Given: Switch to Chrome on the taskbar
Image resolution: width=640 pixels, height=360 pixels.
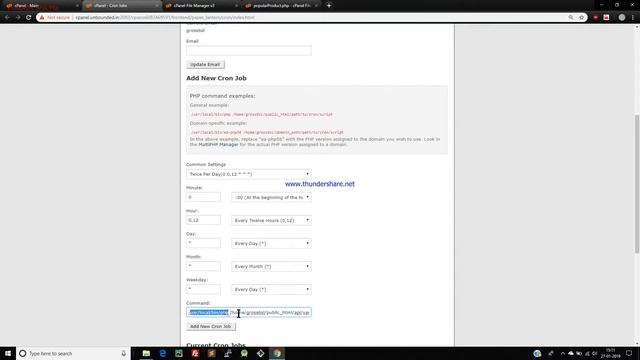Looking at the screenshot, I should tap(277, 353).
